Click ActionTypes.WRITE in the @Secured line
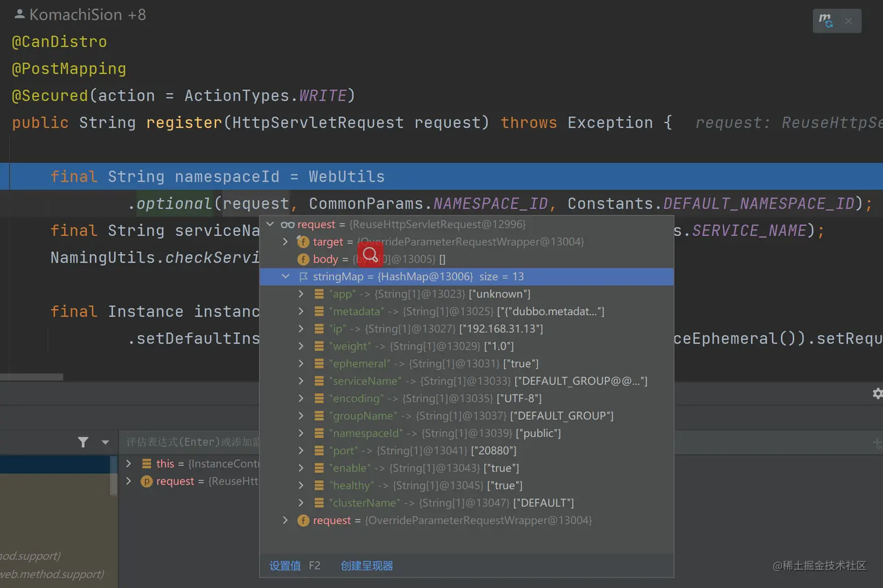The image size is (883, 588). 266,96
